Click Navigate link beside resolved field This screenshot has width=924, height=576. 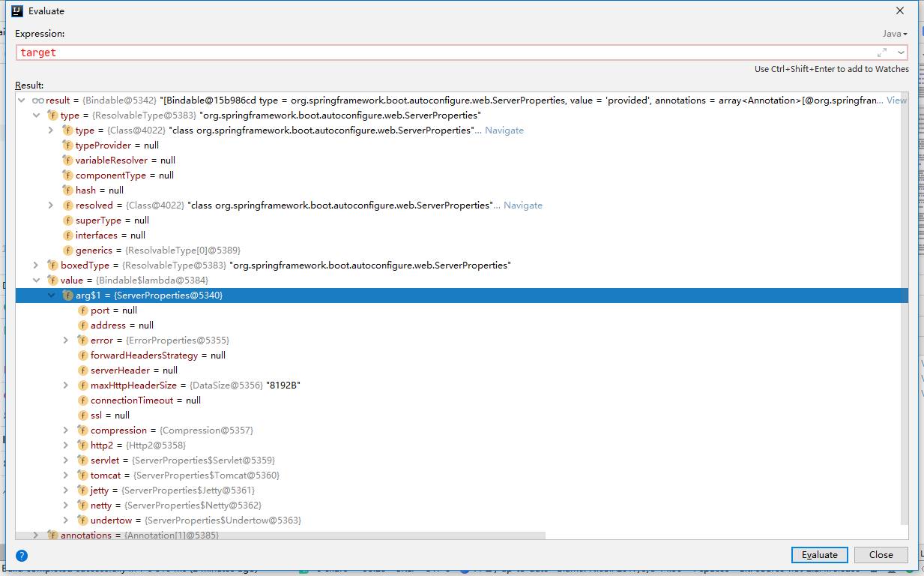(x=522, y=205)
